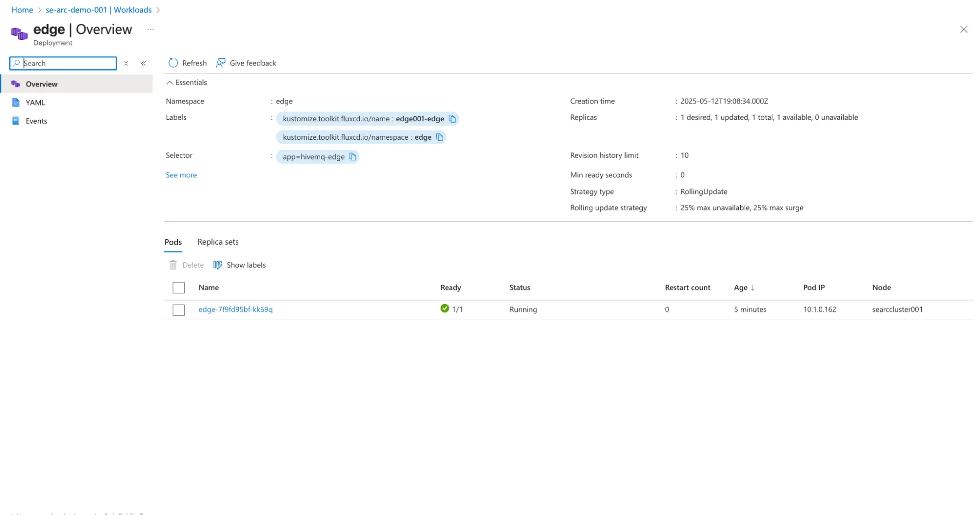The image size is (980, 515).
Task: Switch to the Pods tab
Action: pos(173,242)
